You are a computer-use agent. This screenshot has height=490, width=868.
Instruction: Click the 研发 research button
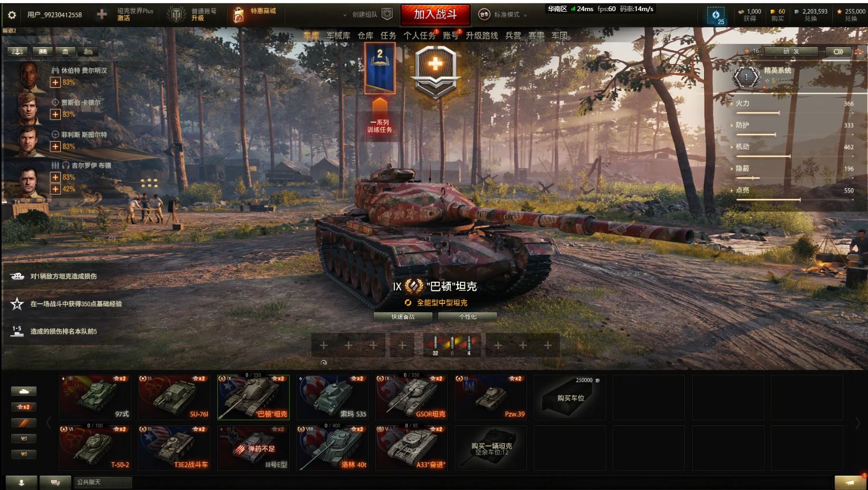click(x=791, y=51)
